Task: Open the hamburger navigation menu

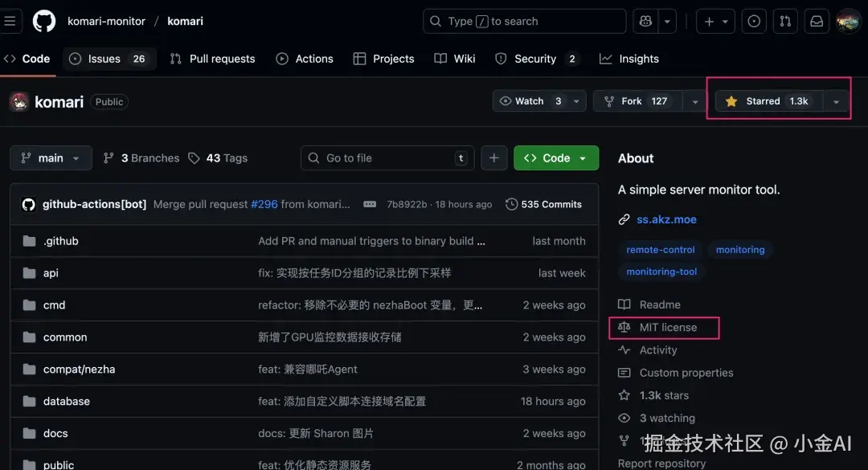Action: (10, 21)
